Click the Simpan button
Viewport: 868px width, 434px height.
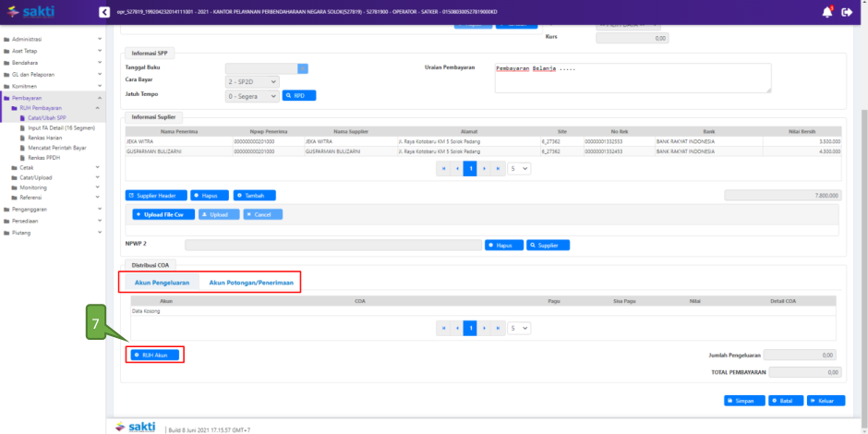point(742,401)
